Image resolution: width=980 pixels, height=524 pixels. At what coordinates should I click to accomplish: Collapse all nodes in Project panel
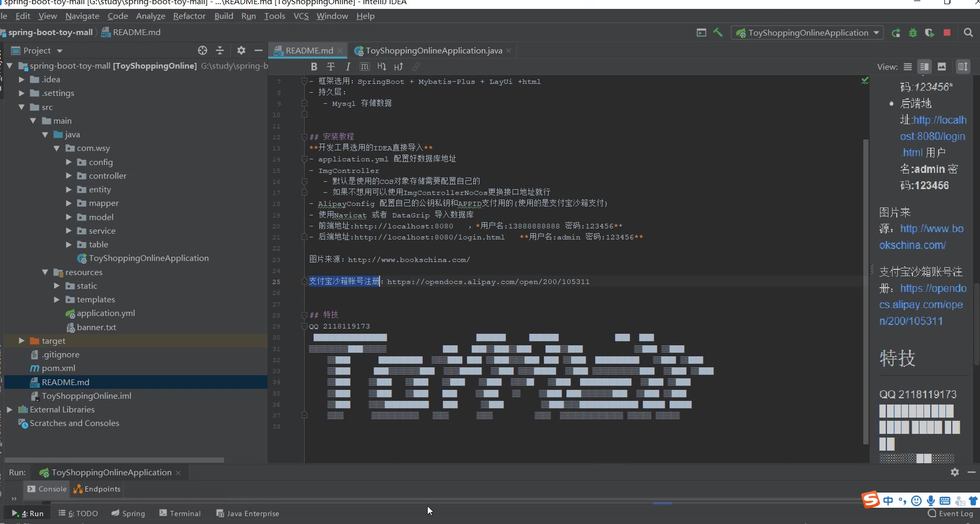(220, 50)
